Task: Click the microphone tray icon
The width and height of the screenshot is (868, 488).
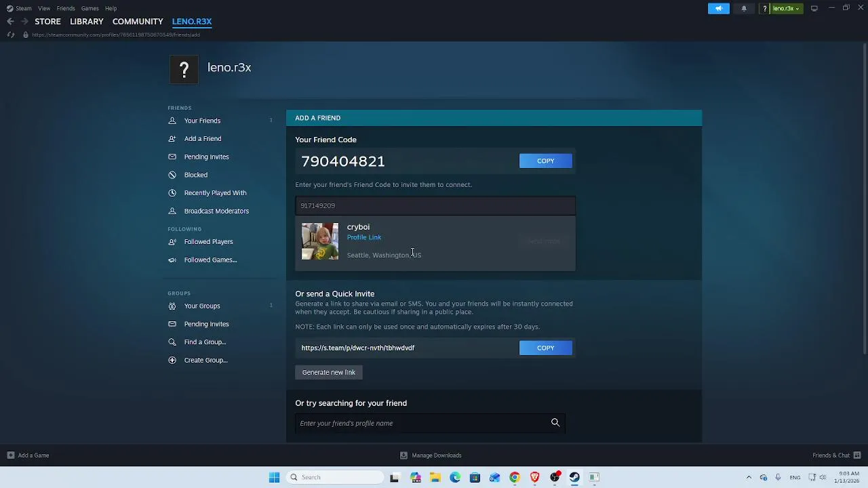Action: point(778,477)
